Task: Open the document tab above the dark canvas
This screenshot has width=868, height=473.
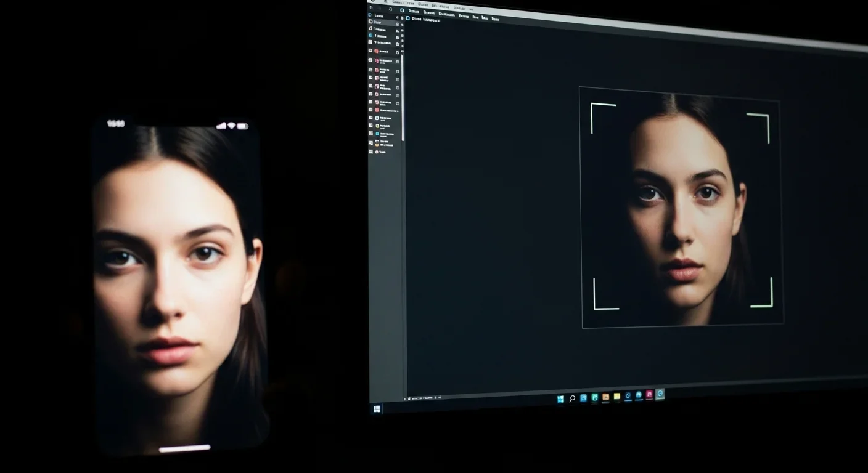Action: pyautogui.click(x=422, y=19)
